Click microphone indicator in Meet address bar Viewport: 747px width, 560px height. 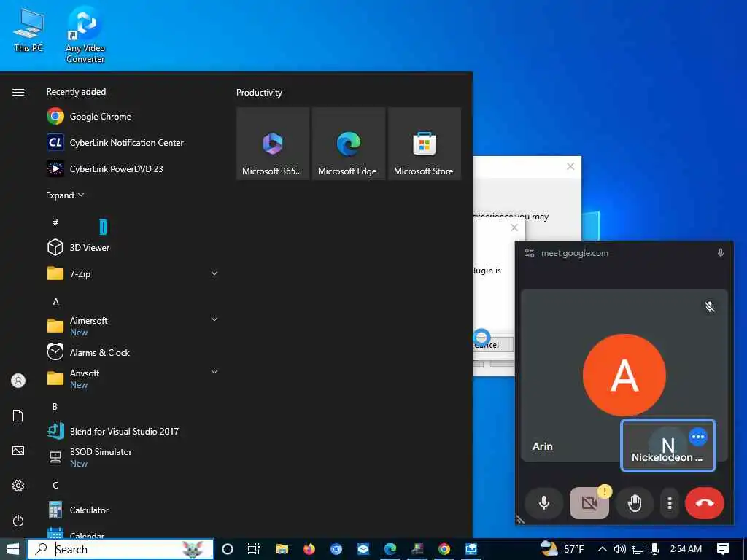point(720,253)
